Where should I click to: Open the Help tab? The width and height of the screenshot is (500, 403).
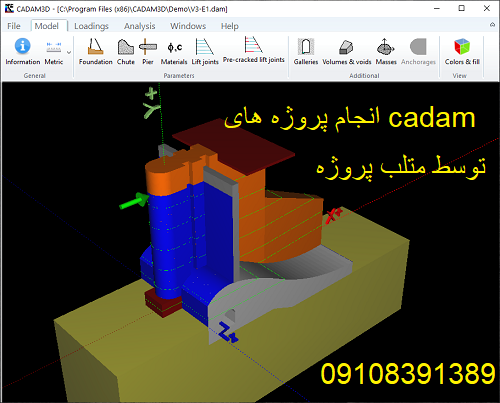click(230, 26)
